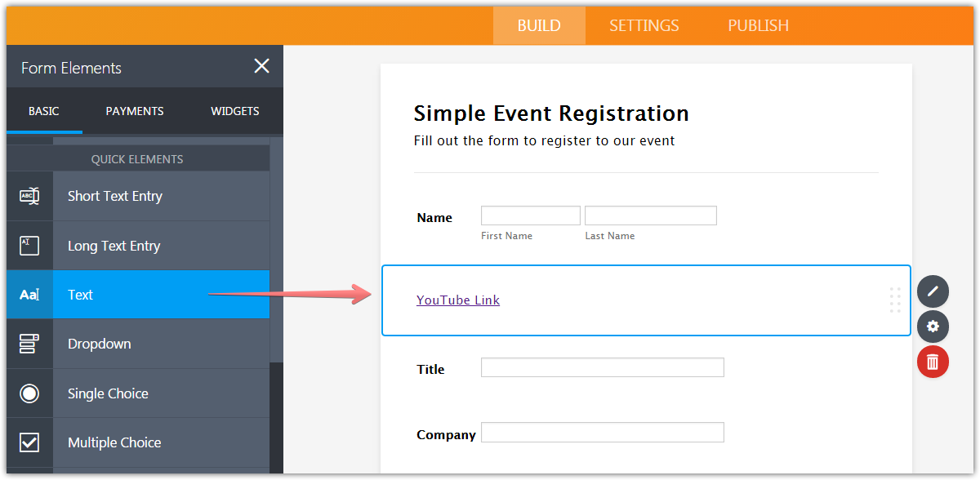Click the Form Elements panel scrollbar
The height and width of the screenshot is (480, 980).
click(x=278, y=245)
